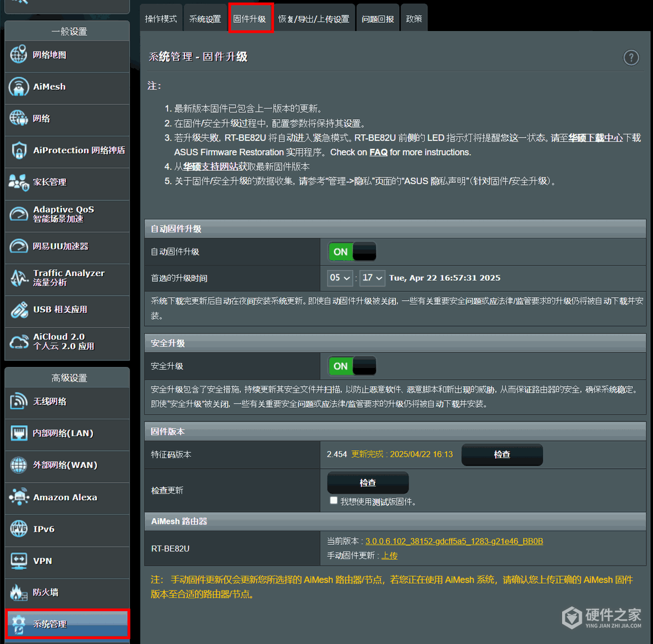
Task: Open AiProtection 网络神盾 shield icon
Action: tap(19, 150)
